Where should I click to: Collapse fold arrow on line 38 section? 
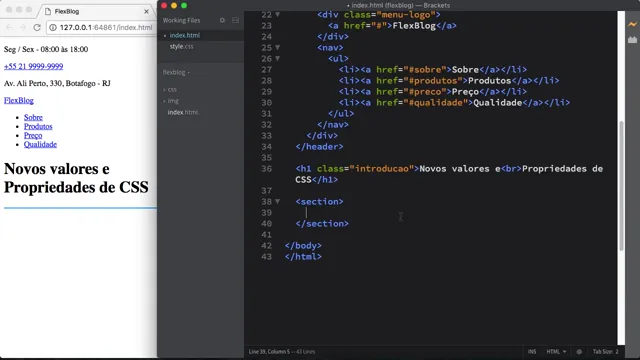click(278, 201)
